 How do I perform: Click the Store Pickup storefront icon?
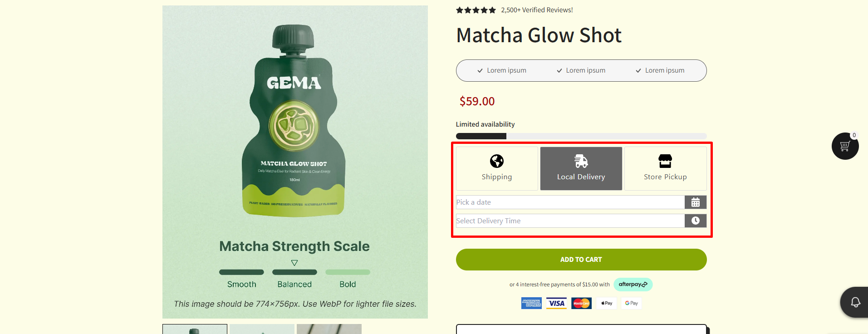(665, 161)
